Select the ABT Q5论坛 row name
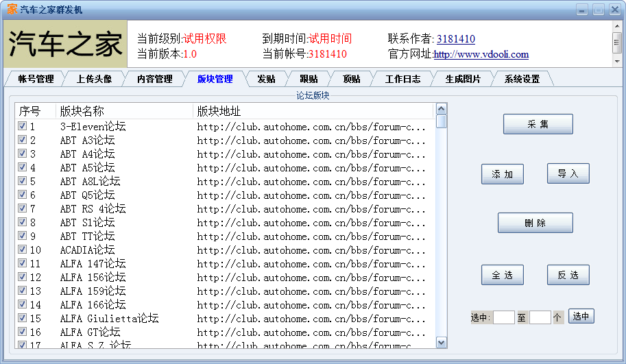626x364 pixels. pyautogui.click(x=88, y=195)
